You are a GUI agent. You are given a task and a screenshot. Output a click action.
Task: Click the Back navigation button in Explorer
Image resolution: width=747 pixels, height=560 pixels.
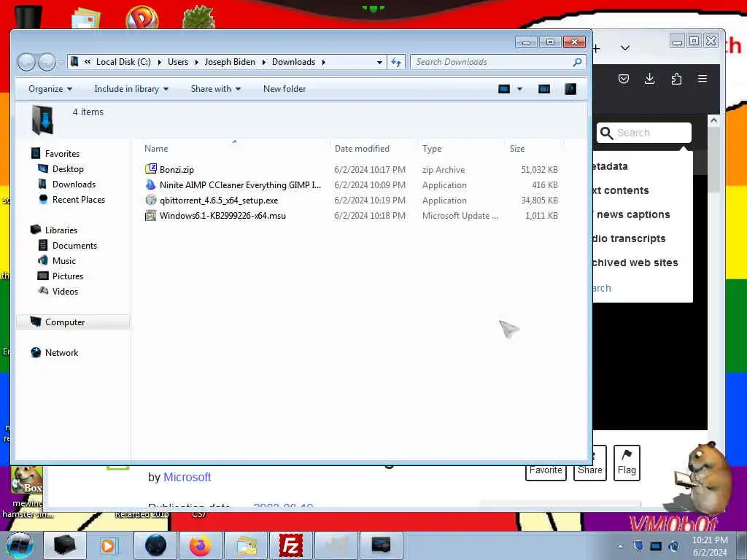26,62
